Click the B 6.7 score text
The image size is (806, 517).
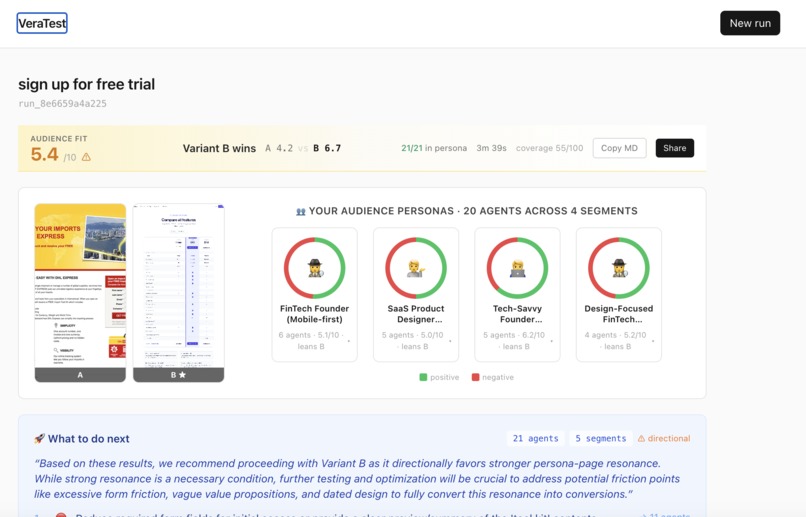point(327,148)
